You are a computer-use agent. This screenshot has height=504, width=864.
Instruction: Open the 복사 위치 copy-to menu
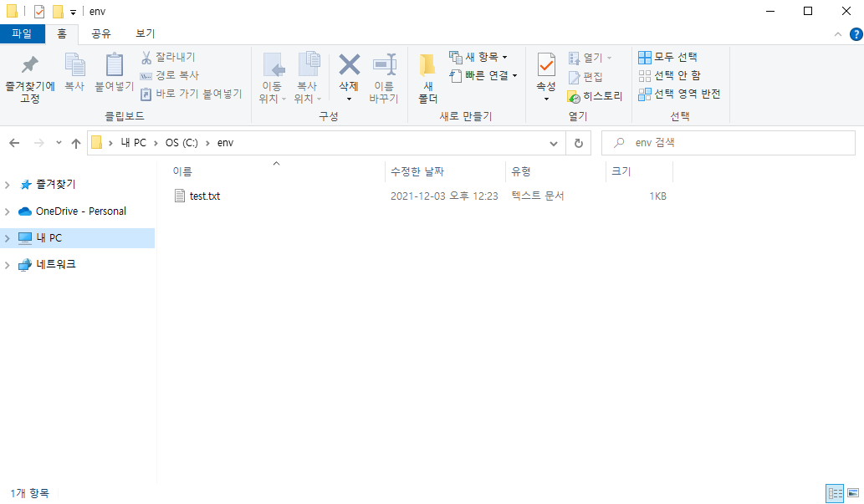[308, 79]
